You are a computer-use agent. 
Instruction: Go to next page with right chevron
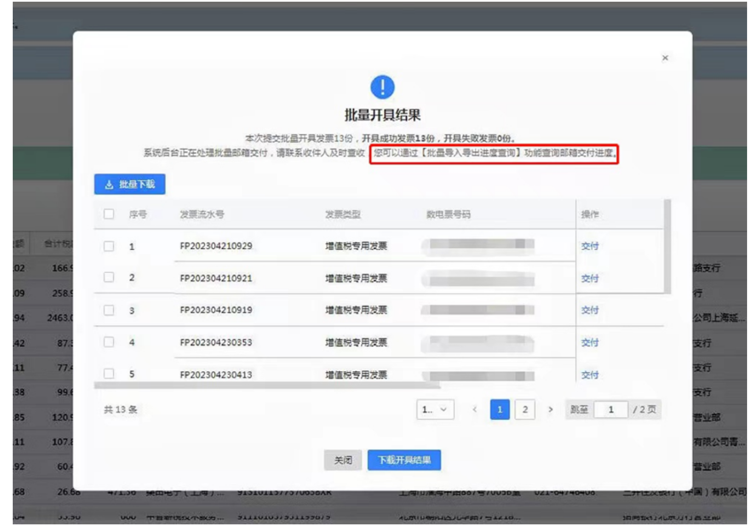[x=550, y=410]
